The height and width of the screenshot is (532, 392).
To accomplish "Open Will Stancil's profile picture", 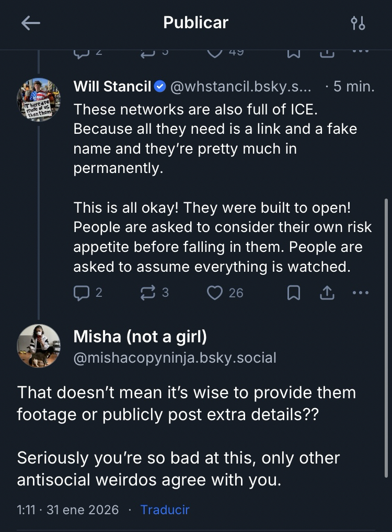I will tap(39, 100).
